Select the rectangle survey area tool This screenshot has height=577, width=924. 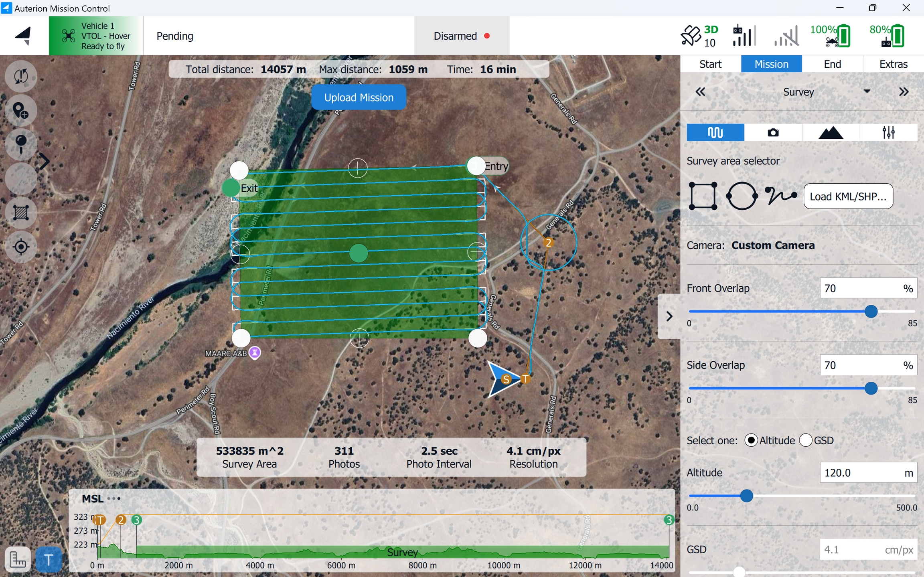(x=703, y=196)
